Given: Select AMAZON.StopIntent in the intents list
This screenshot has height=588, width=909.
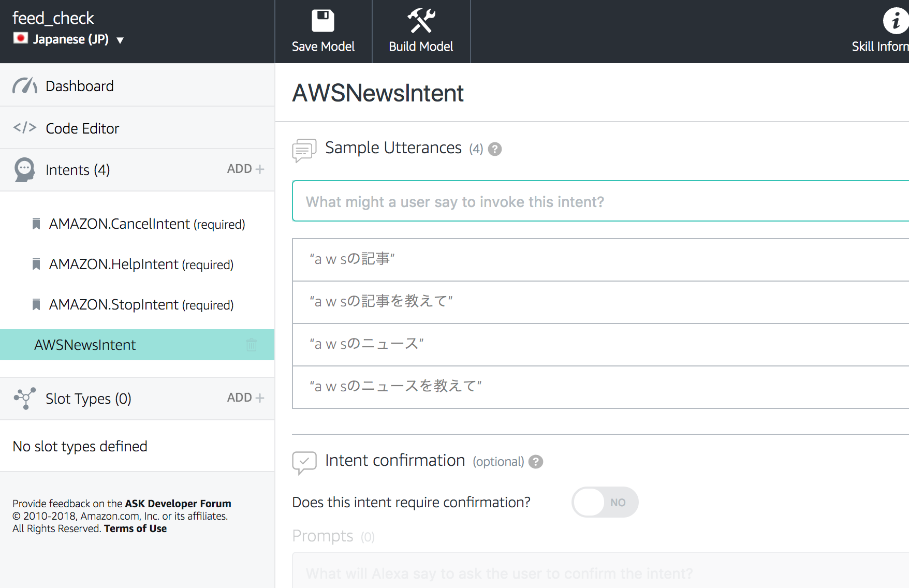Looking at the screenshot, I should pos(141,304).
